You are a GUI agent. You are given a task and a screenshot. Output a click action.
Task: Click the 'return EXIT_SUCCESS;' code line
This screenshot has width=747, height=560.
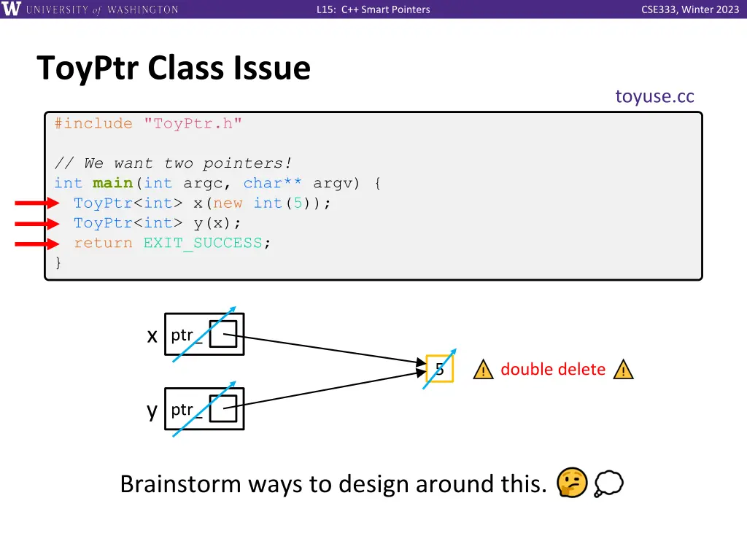(x=172, y=244)
